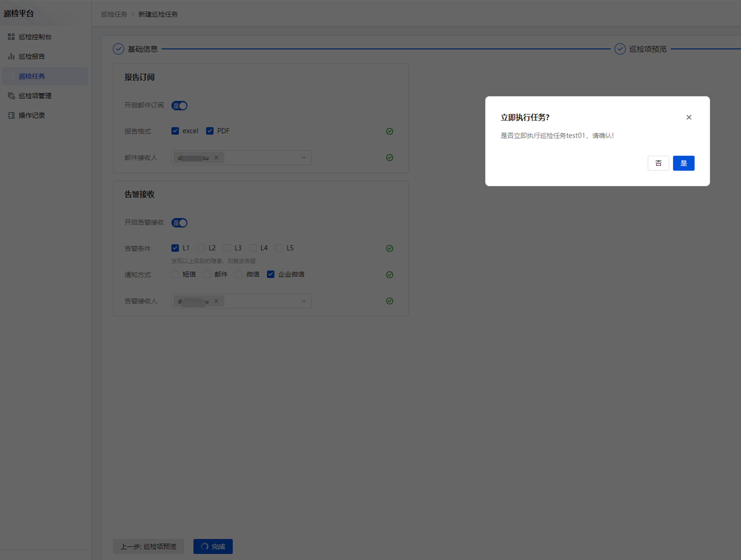The width and height of the screenshot is (741, 560).
Task: Click the 巡检控制台 grid icon in sidebar
Action: tap(11, 37)
